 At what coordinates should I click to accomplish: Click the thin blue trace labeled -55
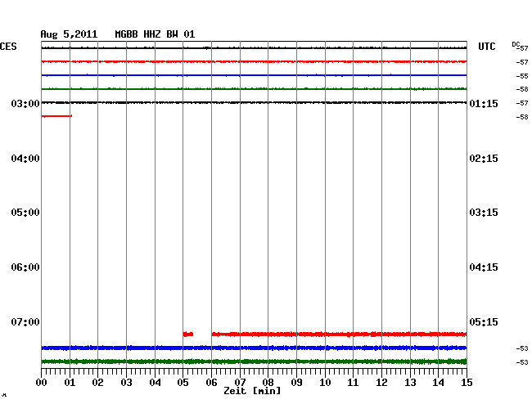tap(254, 75)
